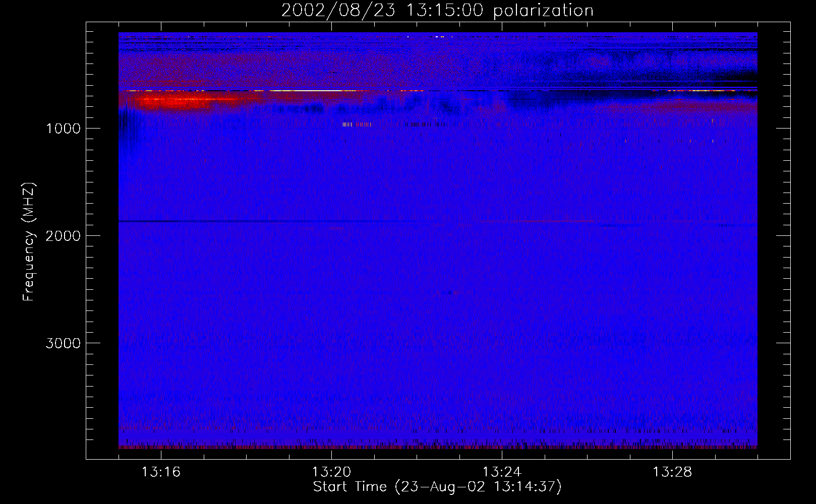
Task: Click the "3000" frequency tick label
Action: pyautogui.click(x=63, y=343)
